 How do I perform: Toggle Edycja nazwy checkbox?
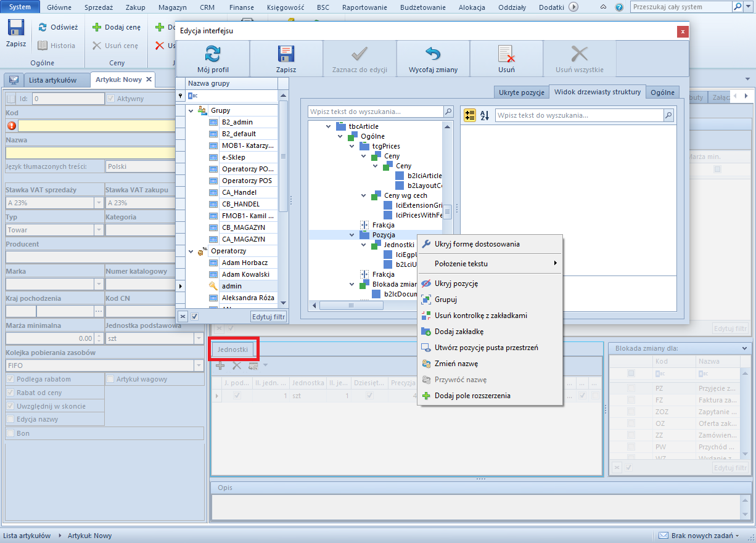click(x=11, y=420)
